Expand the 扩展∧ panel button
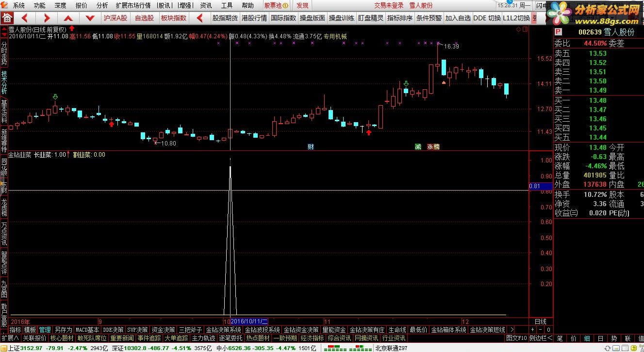The height and width of the screenshot is (352, 644). point(10,338)
